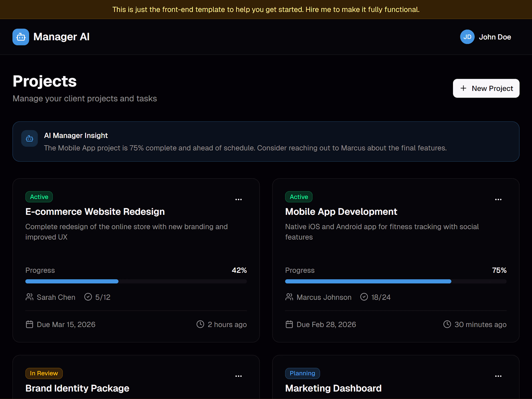Click the checkmark icon next to 18/24

(x=364, y=297)
